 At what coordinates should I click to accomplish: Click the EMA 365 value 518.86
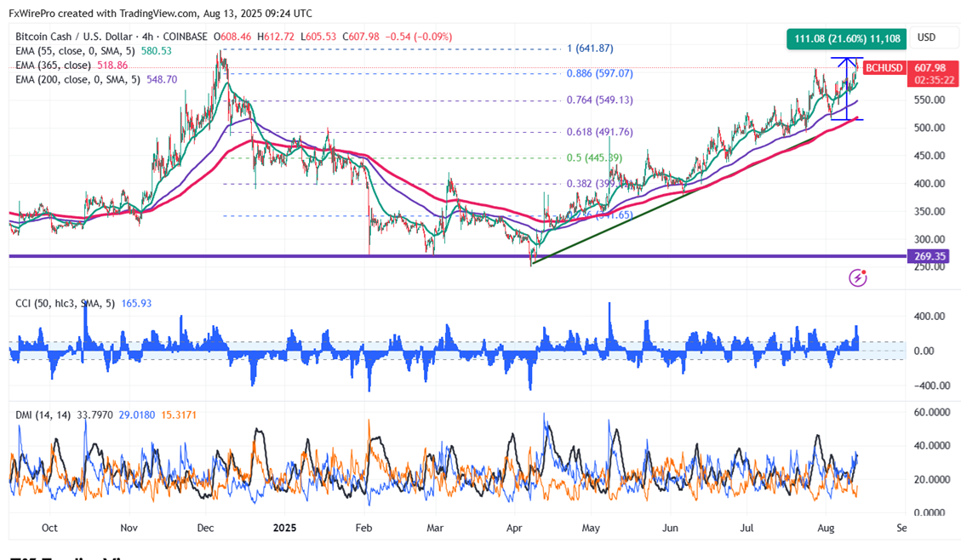[112, 65]
